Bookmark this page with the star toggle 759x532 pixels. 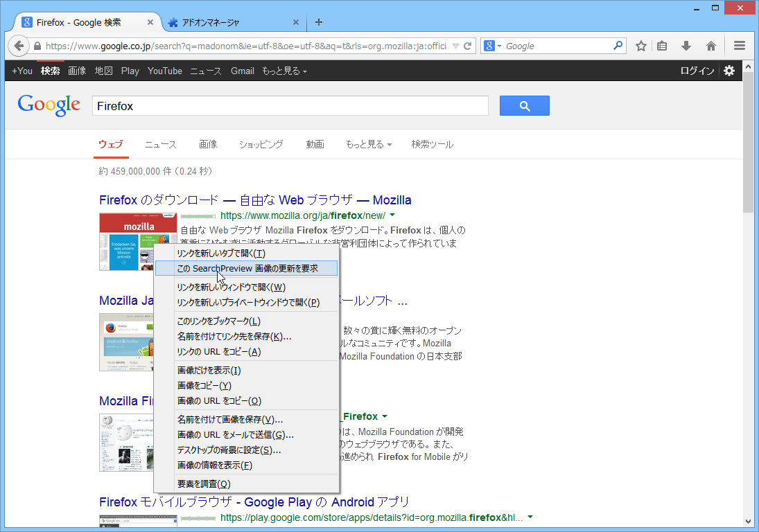pos(640,45)
